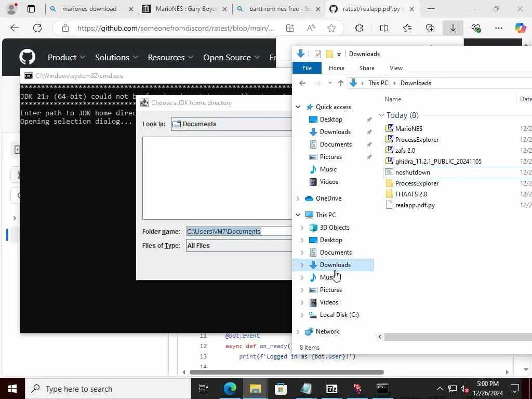The width and height of the screenshot is (532, 399).
Task: Click This PC in Explorer breadcrumb
Action: 378,83
